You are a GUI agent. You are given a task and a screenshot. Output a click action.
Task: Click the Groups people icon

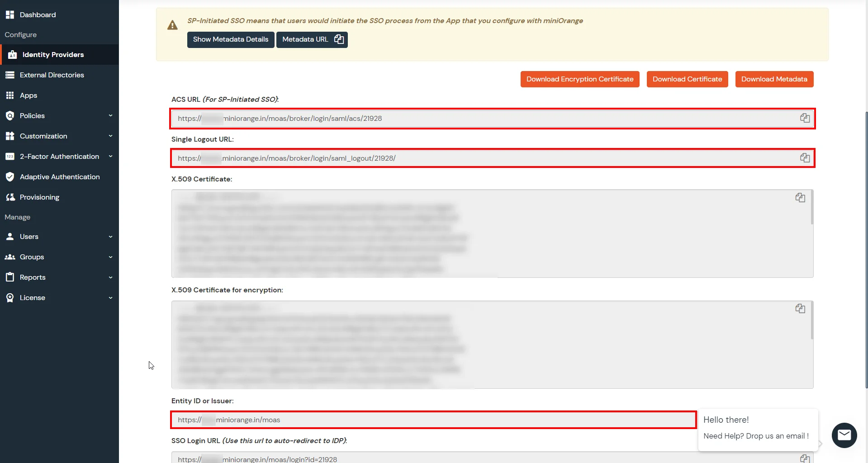pos(10,257)
